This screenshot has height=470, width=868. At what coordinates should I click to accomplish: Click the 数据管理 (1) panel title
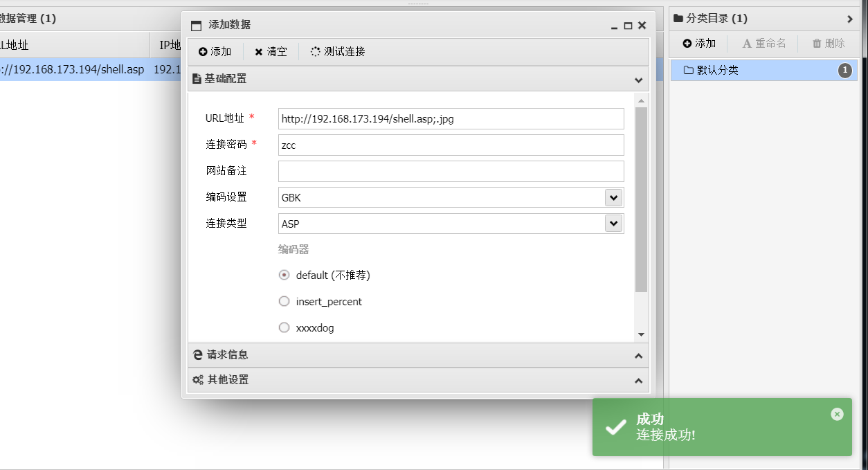click(x=28, y=19)
